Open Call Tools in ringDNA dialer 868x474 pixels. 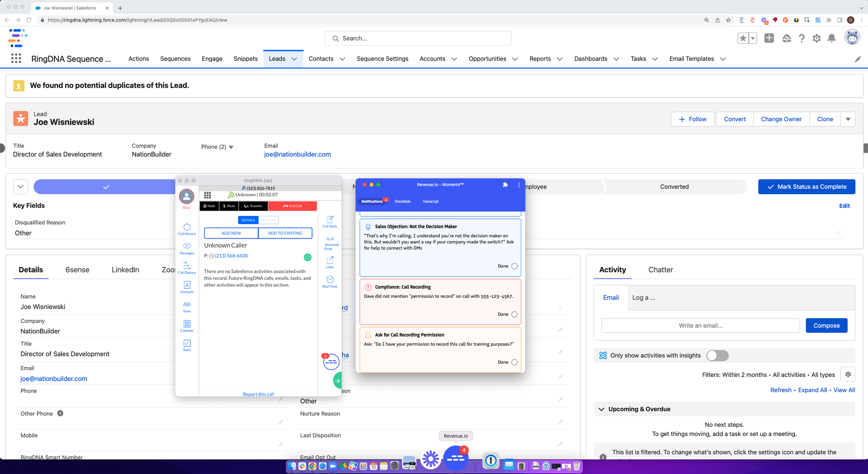[330, 222]
